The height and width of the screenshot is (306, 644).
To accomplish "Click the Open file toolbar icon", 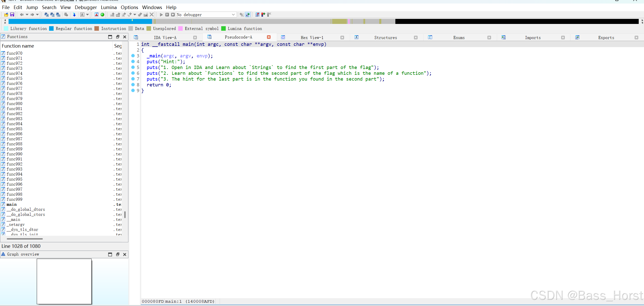I will pos(6,15).
